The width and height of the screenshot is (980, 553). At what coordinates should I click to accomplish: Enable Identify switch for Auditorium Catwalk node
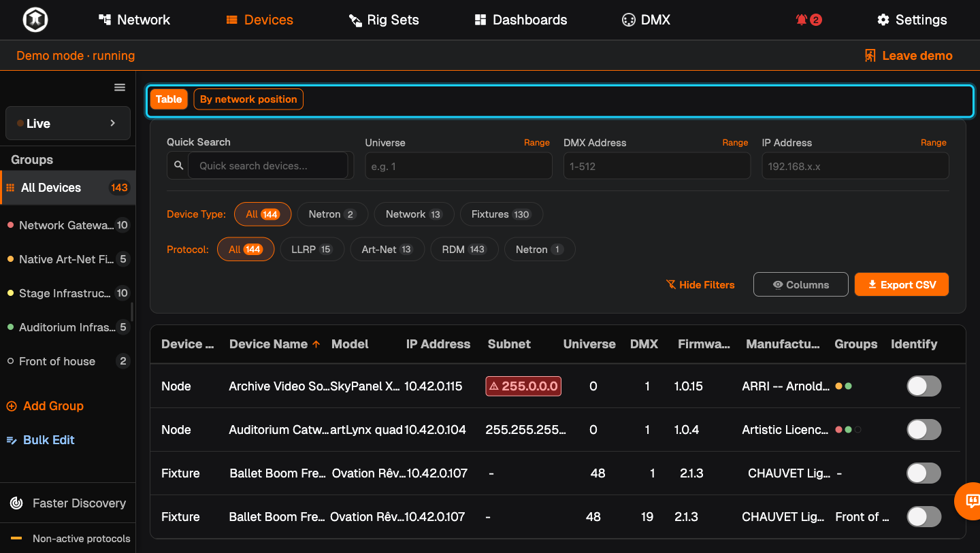point(924,430)
